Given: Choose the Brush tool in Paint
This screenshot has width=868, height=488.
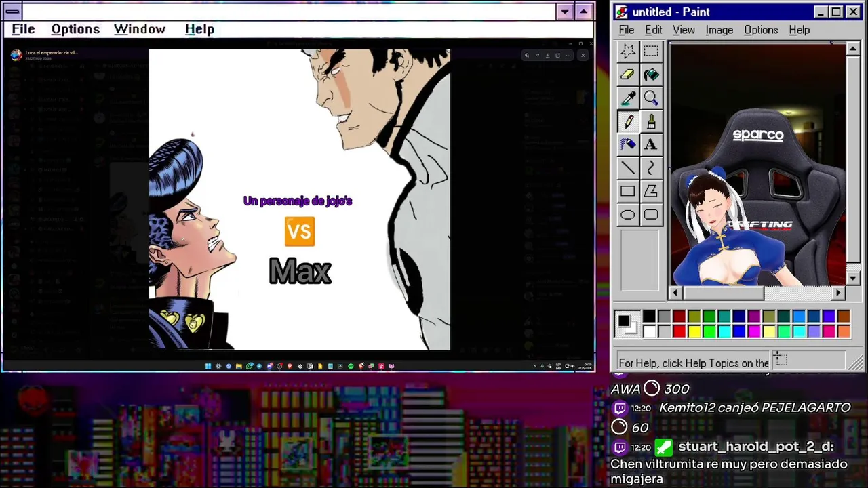Looking at the screenshot, I should (651, 121).
